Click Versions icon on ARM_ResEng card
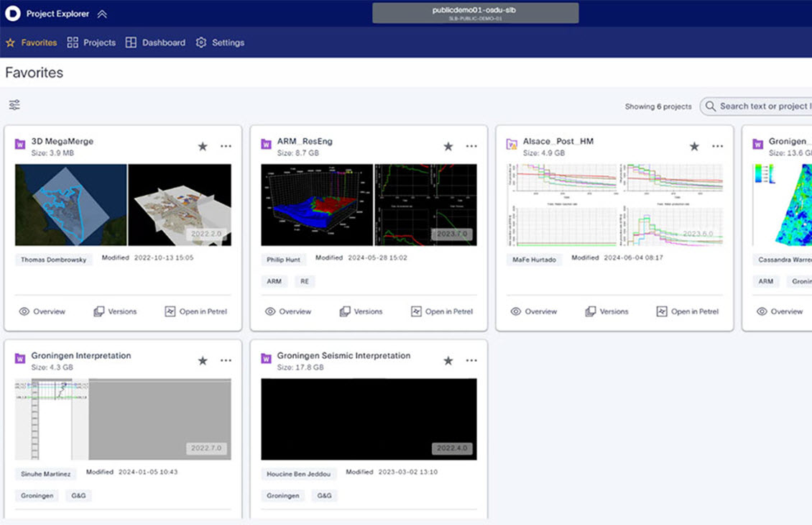 pyautogui.click(x=345, y=311)
